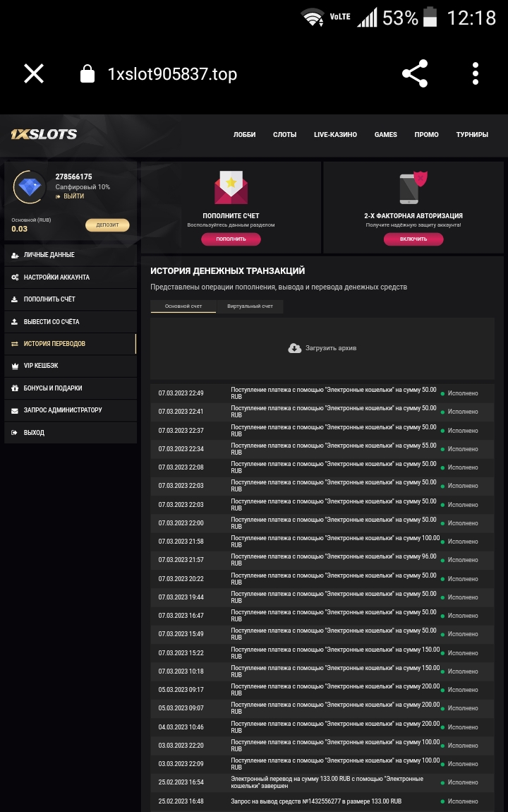Tap the Wi-Fi status bar icon

click(313, 18)
